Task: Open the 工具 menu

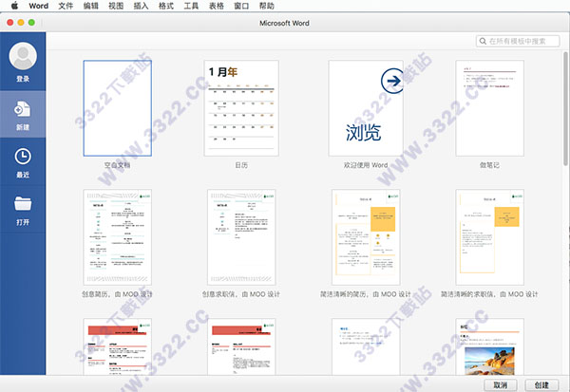Action: click(191, 6)
